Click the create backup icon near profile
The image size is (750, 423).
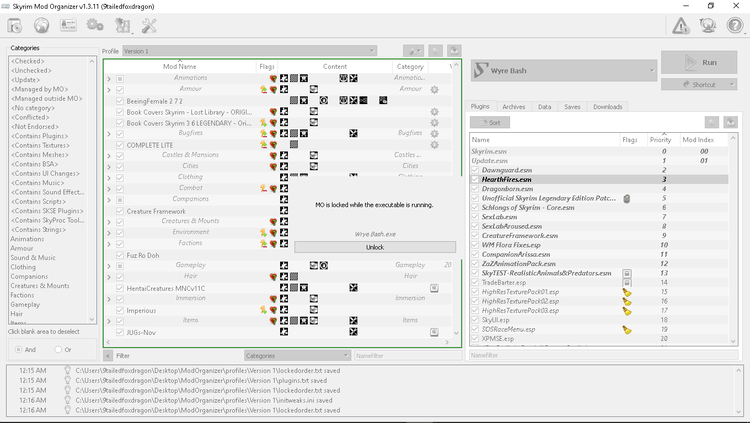pos(454,51)
